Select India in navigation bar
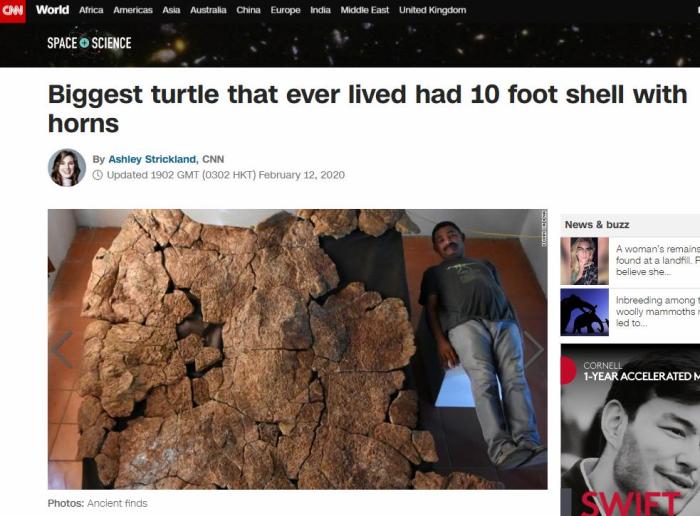 pos(320,10)
